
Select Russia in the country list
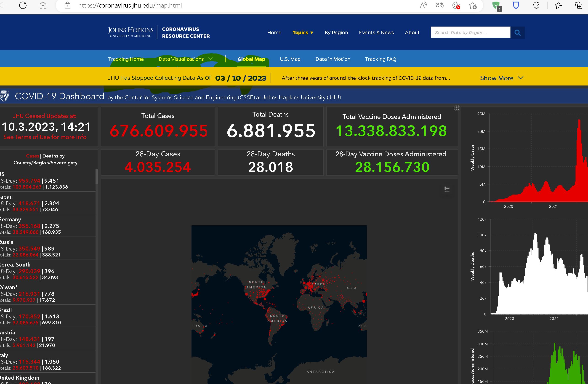48,248
